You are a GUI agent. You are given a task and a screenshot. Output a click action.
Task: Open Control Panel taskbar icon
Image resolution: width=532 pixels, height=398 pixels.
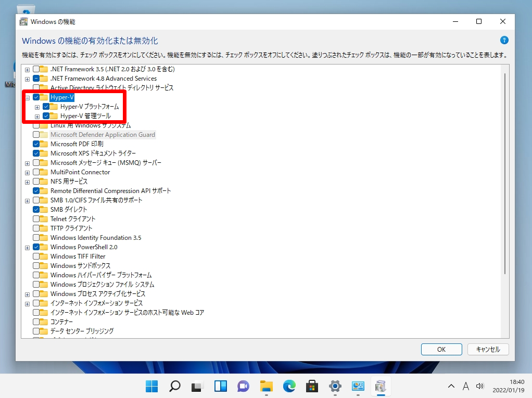tap(358, 386)
